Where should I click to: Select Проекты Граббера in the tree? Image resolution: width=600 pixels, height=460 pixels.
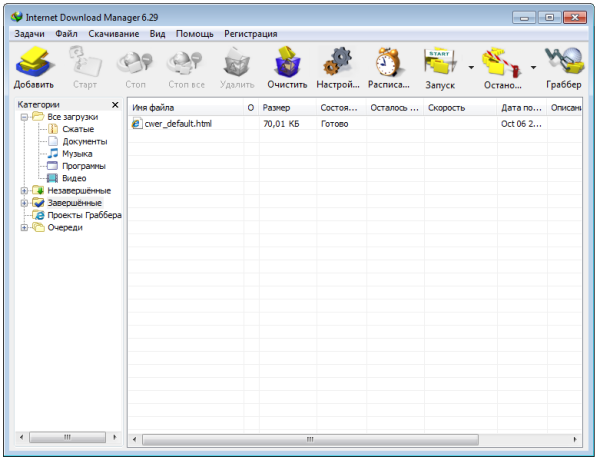point(84,215)
